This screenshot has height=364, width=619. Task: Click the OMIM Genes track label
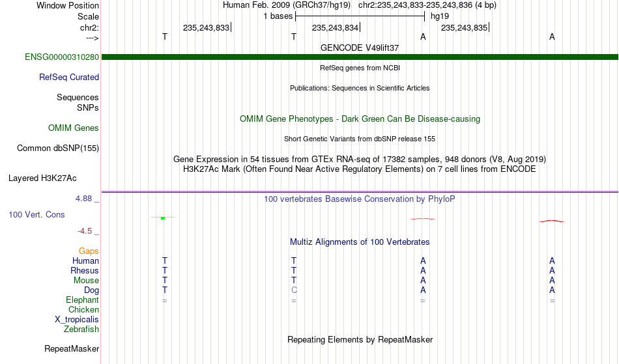point(73,128)
